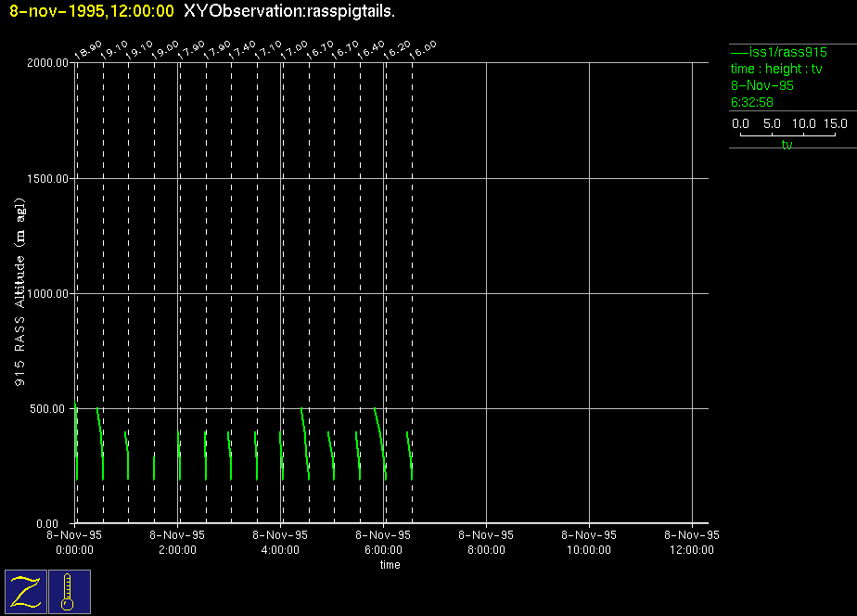This screenshot has height=616, width=857.
Task: Select the 16.00 profile label at the top
Action: (423, 50)
